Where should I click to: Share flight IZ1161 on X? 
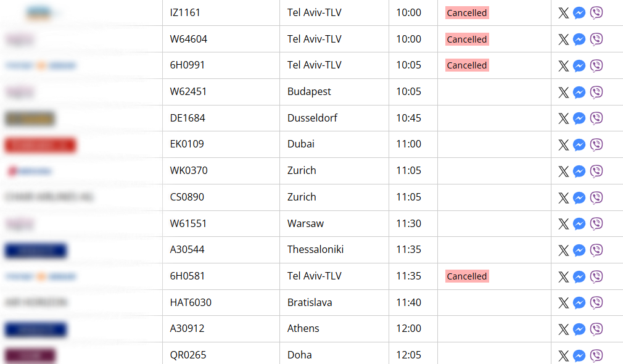[563, 13]
